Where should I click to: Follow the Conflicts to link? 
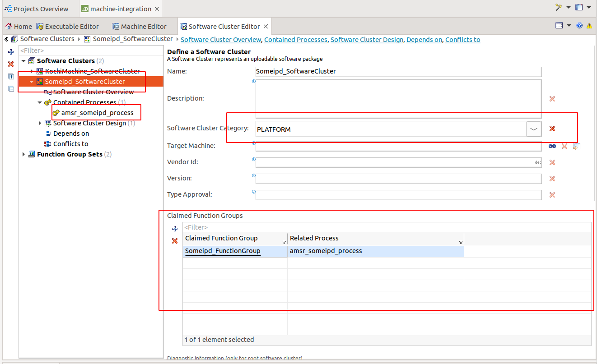click(x=463, y=40)
